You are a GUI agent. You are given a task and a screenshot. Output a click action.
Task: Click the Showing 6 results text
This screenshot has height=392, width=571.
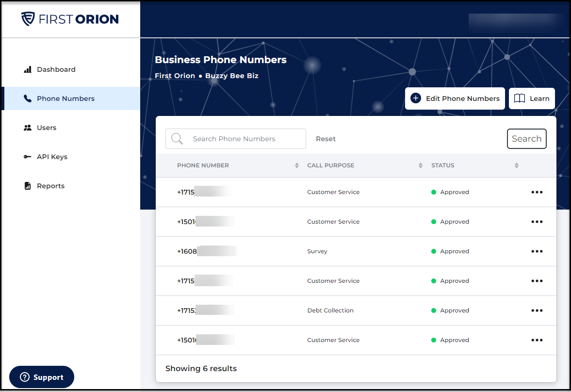[201, 368]
